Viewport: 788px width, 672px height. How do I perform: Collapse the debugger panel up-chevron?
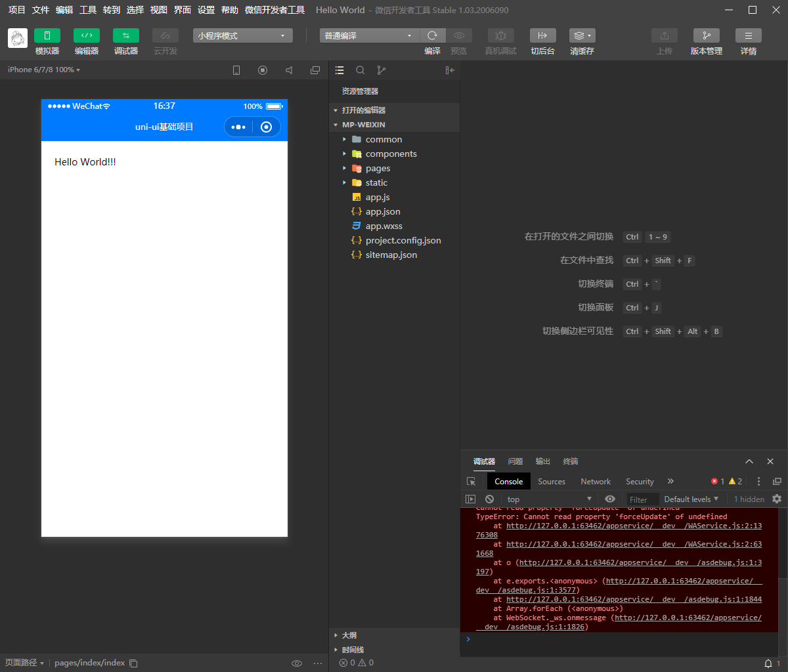pos(749,461)
